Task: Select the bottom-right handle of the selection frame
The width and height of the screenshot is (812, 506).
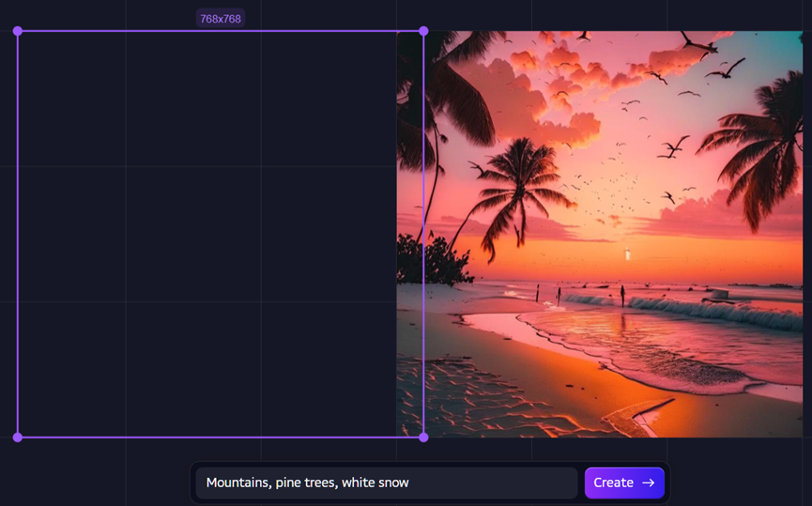Action: (x=423, y=437)
